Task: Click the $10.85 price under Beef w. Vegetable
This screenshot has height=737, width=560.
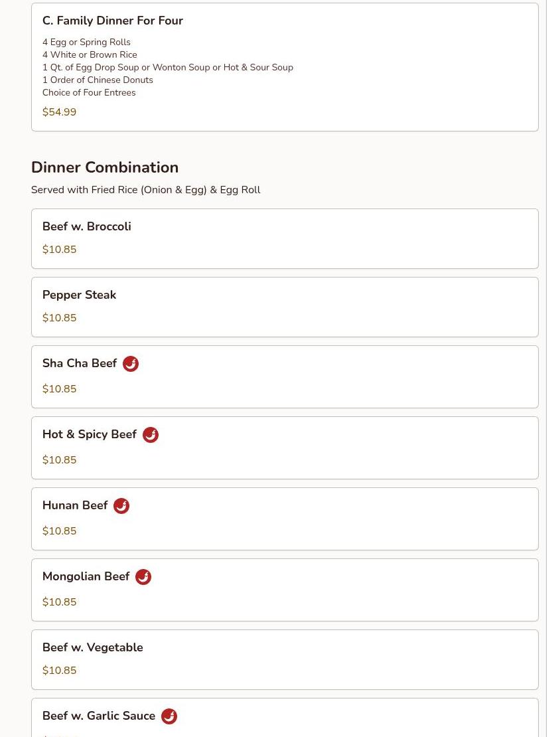Action: point(59,671)
